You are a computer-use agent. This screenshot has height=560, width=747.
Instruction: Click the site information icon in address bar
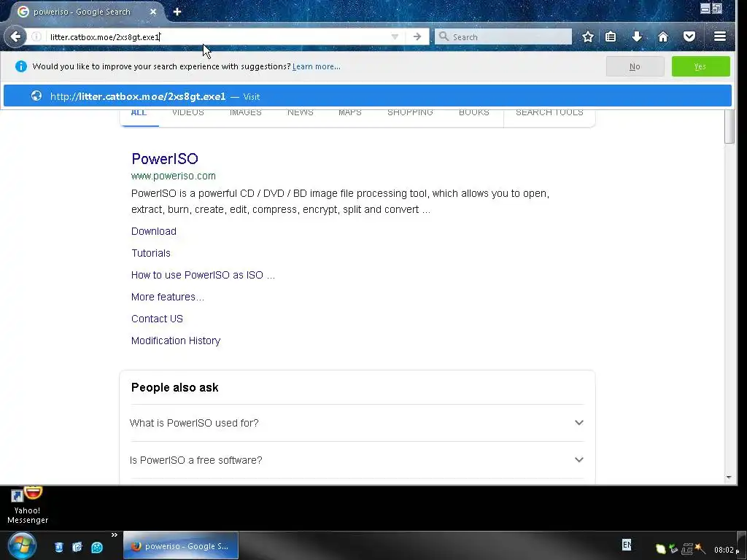coord(36,36)
